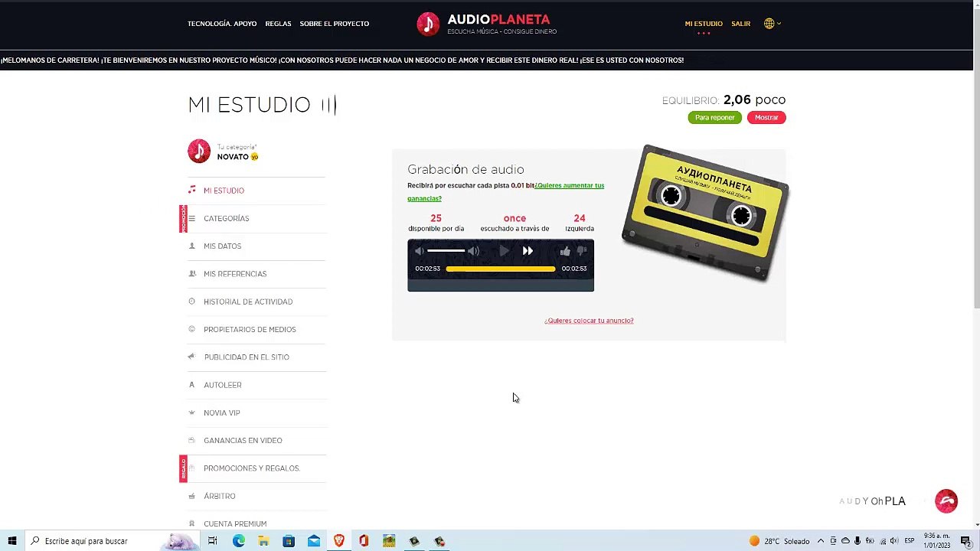Click the system tray volume icon

(x=893, y=541)
